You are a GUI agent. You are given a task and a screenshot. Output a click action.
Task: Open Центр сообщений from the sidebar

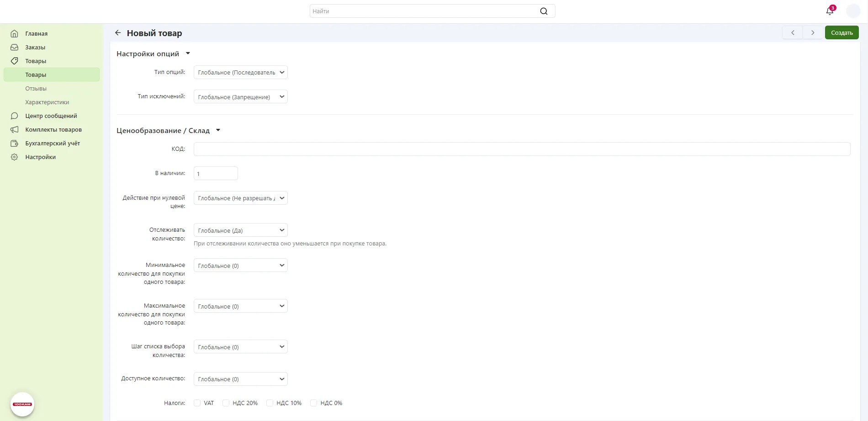[51, 116]
